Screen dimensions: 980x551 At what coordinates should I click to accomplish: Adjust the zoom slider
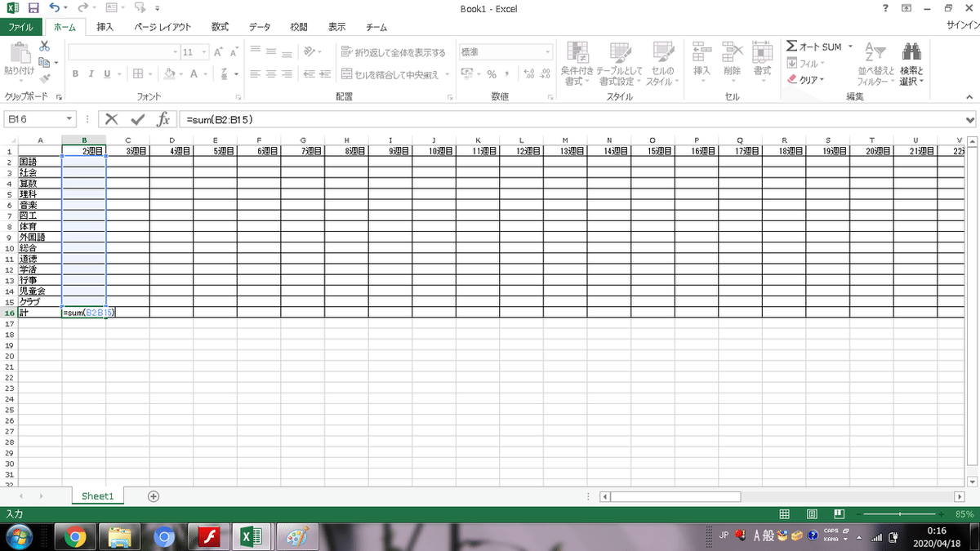pyautogui.click(x=900, y=514)
